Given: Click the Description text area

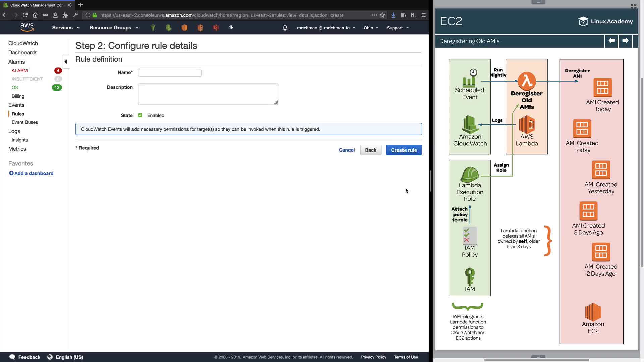Looking at the screenshot, I should 208,94.
